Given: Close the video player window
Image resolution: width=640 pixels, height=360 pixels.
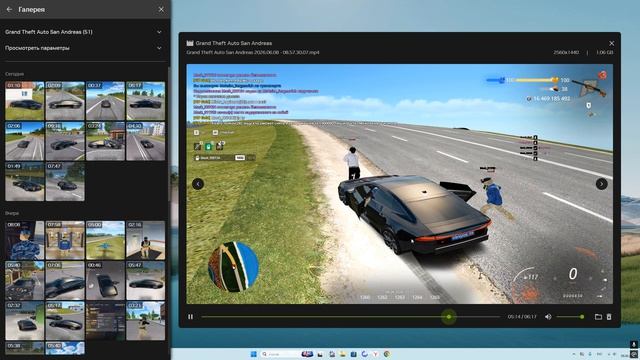Looking at the screenshot, I should pos(611,43).
